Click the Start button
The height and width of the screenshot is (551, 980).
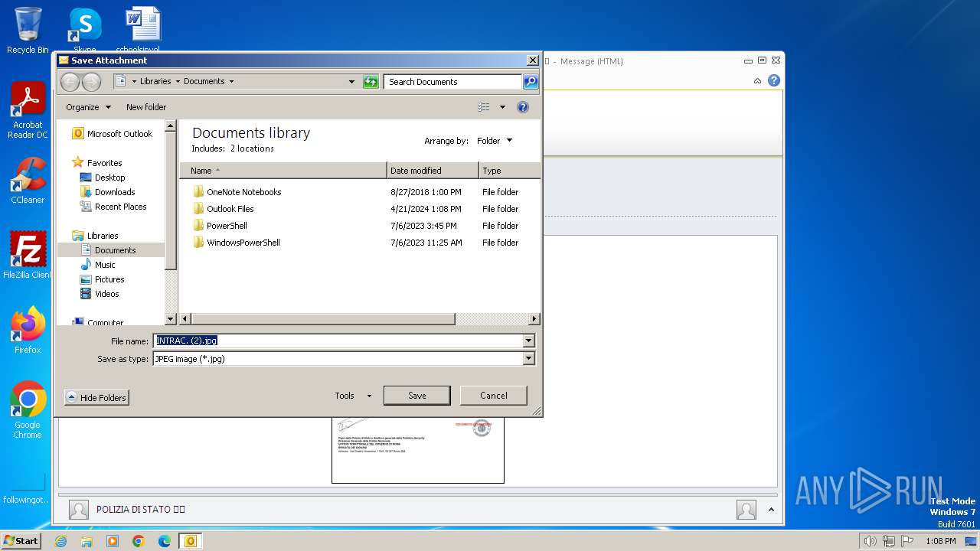click(x=21, y=540)
